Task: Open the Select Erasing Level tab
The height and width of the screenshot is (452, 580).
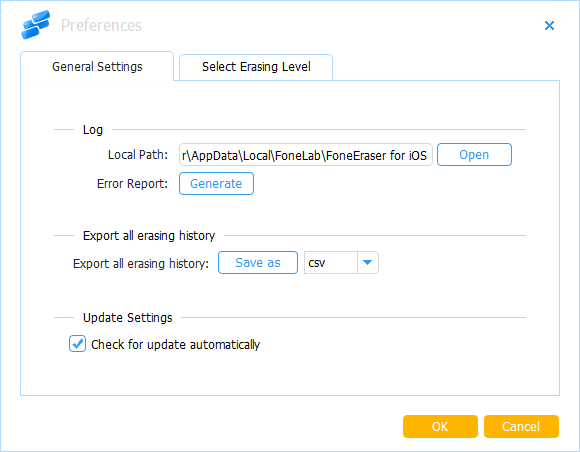Action: pos(256,67)
